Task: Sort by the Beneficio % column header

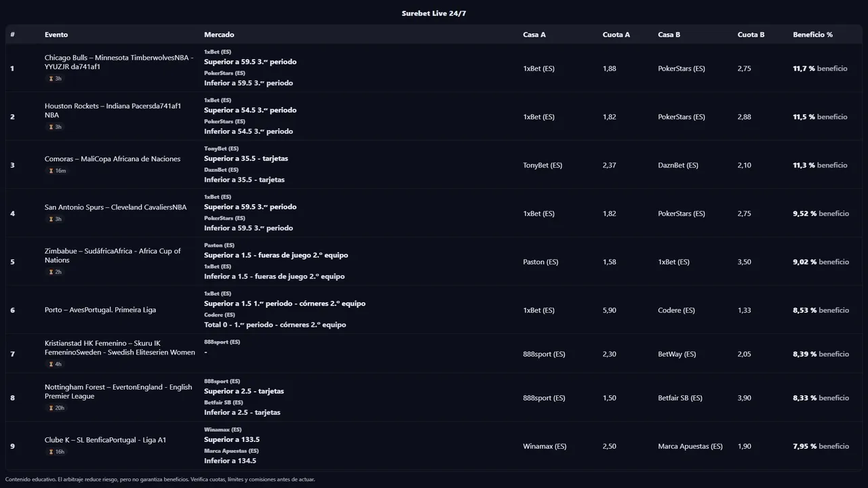Action: click(x=812, y=35)
